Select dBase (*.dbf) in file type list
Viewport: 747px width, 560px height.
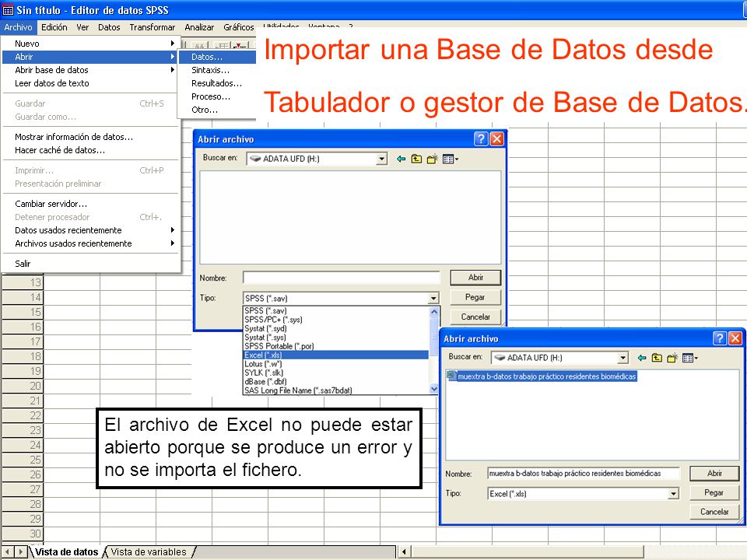click(336, 382)
